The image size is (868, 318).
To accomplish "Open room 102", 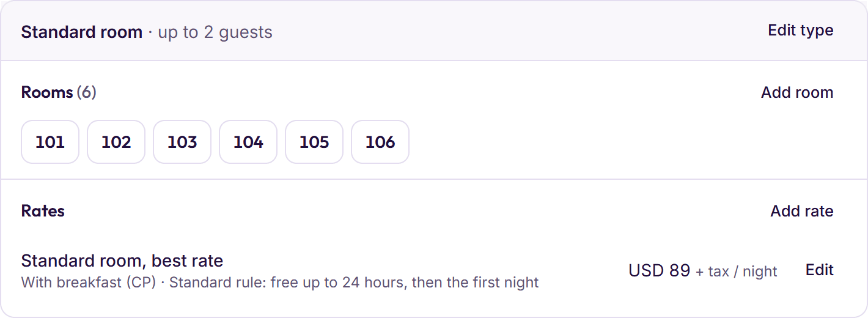I will (116, 142).
